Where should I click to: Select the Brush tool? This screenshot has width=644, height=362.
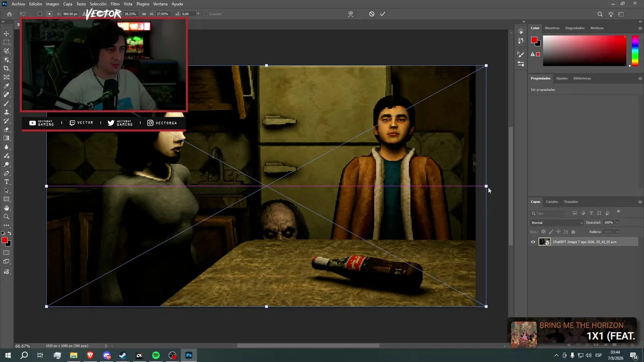pos(7,104)
